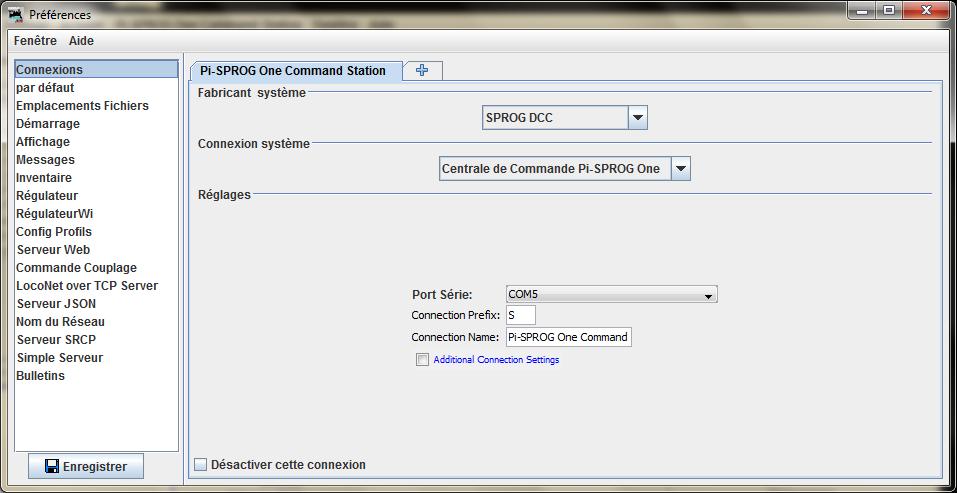
Task: Open LocoNet over TCP Server settings
Action: (x=96, y=286)
